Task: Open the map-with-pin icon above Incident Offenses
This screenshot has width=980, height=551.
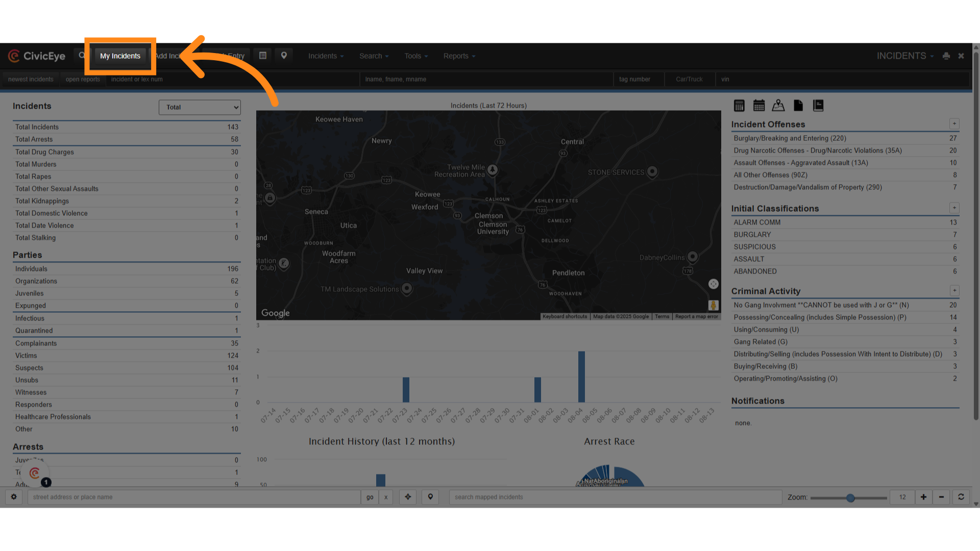Action: point(778,106)
